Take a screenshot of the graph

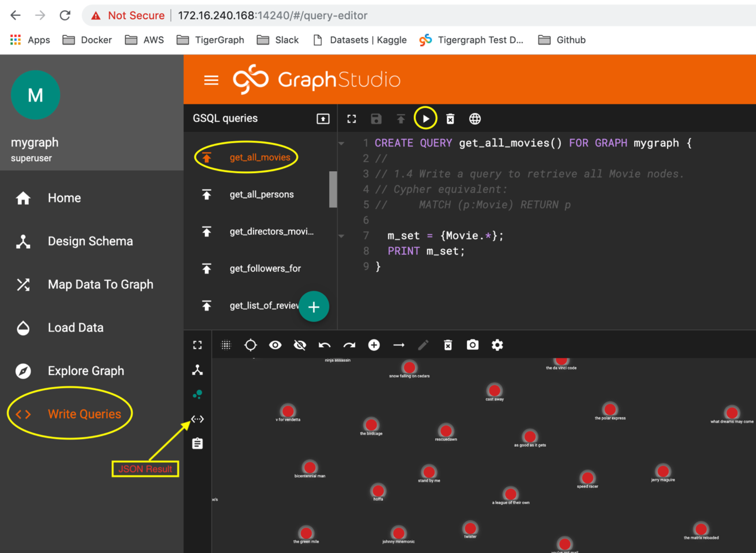(x=472, y=345)
